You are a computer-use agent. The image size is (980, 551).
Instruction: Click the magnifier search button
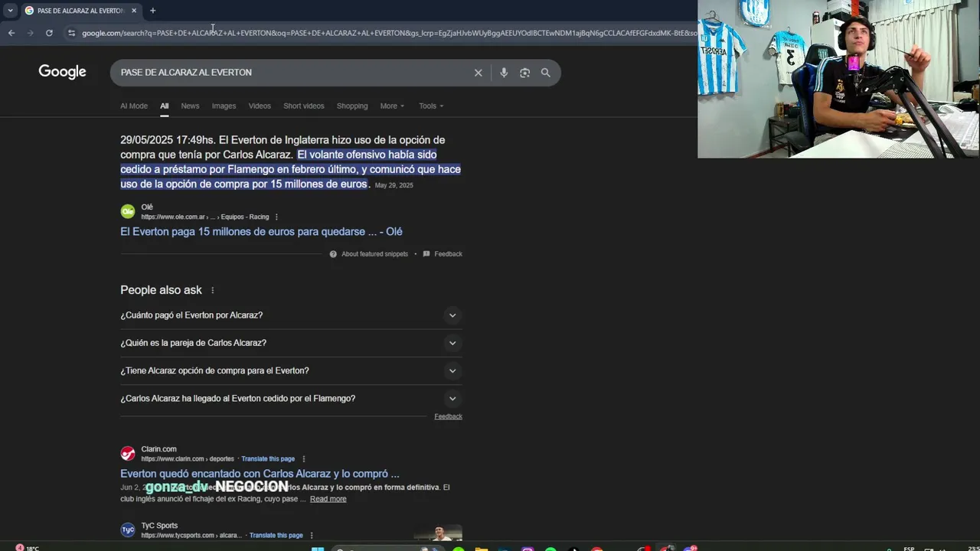[545, 73]
